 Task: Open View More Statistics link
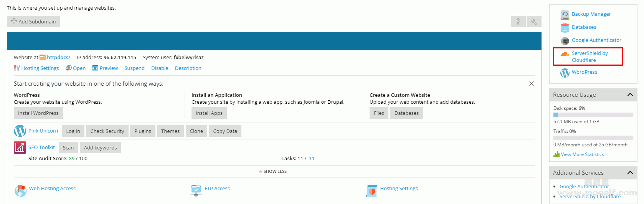pyautogui.click(x=582, y=154)
